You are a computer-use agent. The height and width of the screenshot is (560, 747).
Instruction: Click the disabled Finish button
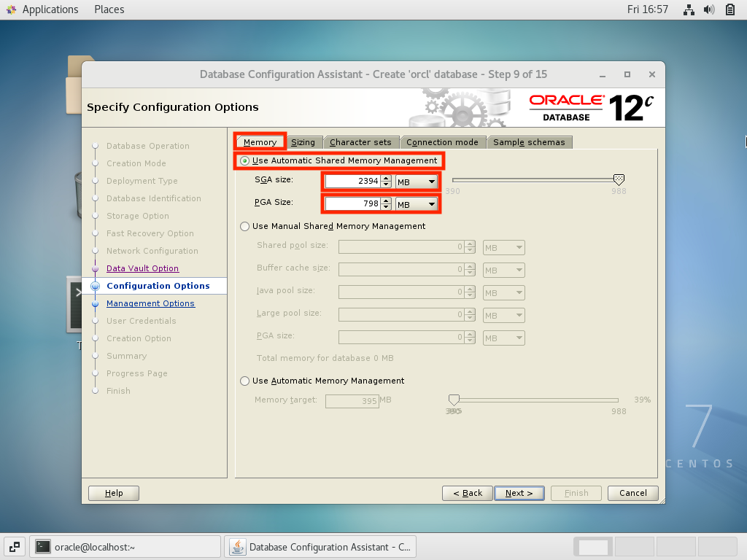point(576,493)
